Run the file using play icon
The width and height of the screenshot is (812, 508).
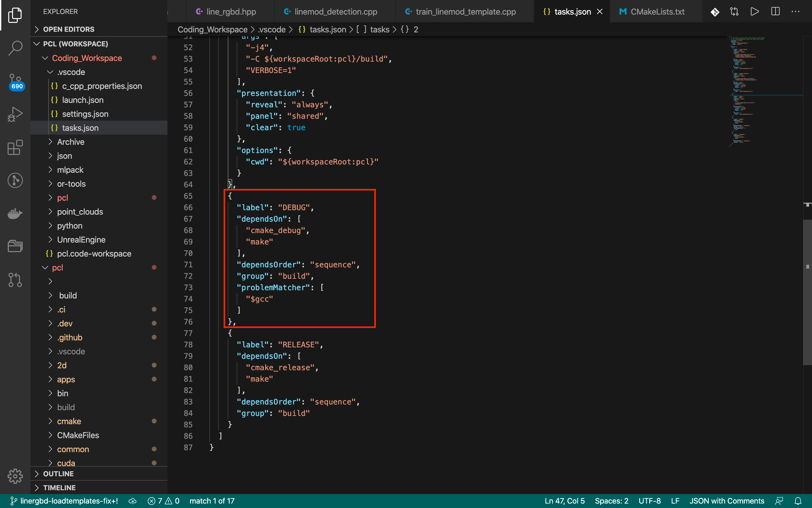click(x=755, y=12)
